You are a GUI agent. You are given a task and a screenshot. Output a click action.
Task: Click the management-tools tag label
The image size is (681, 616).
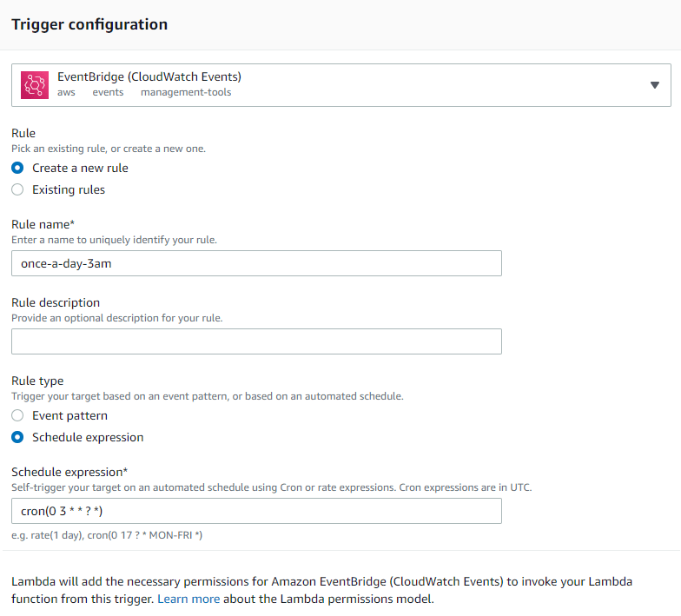tap(186, 92)
